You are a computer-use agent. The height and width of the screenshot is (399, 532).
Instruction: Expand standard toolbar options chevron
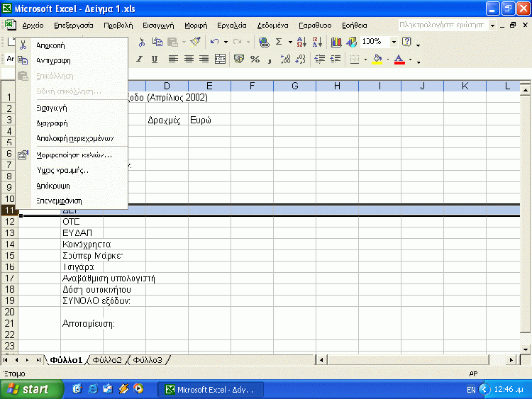[x=418, y=45]
